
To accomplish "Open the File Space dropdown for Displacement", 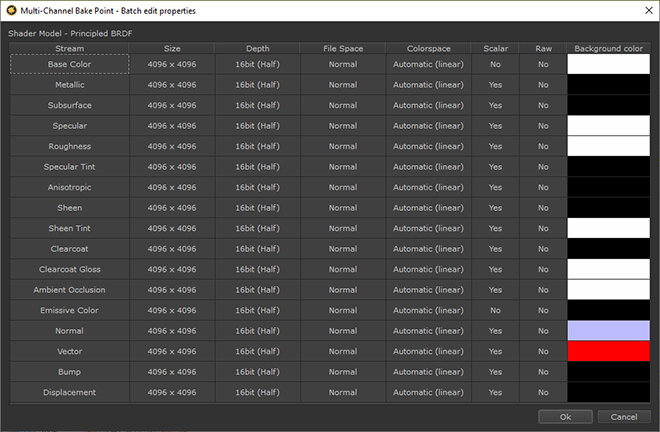I will [342, 392].
